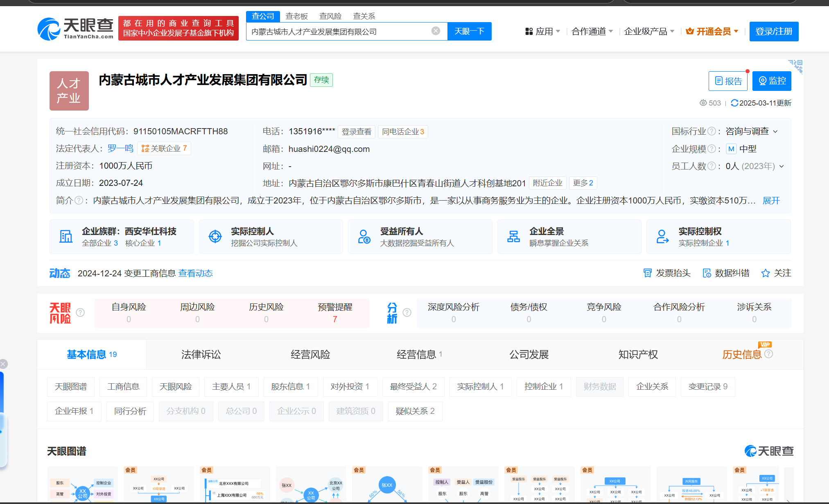Click the 实际控制权 person-arrow icon
This screenshot has width=829, height=504.
(662, 237)
